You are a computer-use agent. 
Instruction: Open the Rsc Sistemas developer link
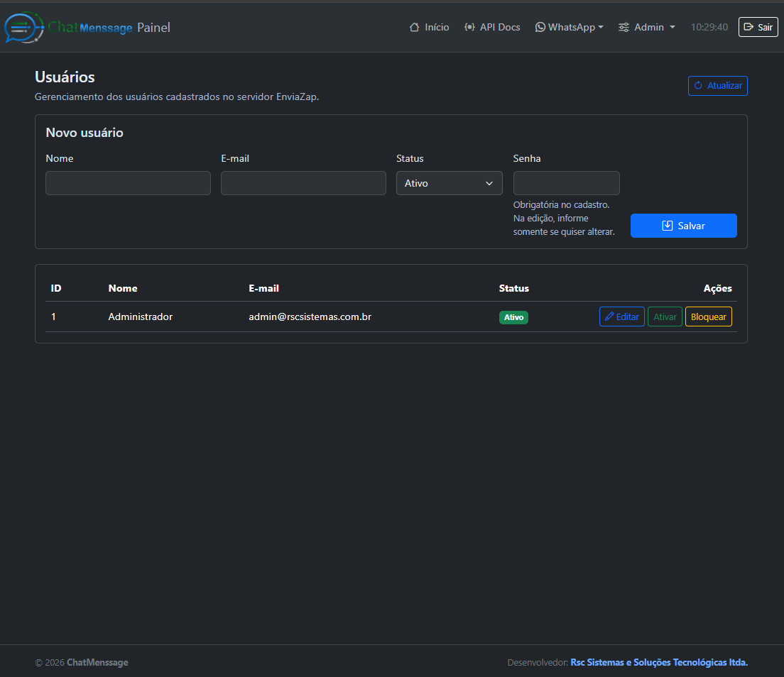[659, 663]
